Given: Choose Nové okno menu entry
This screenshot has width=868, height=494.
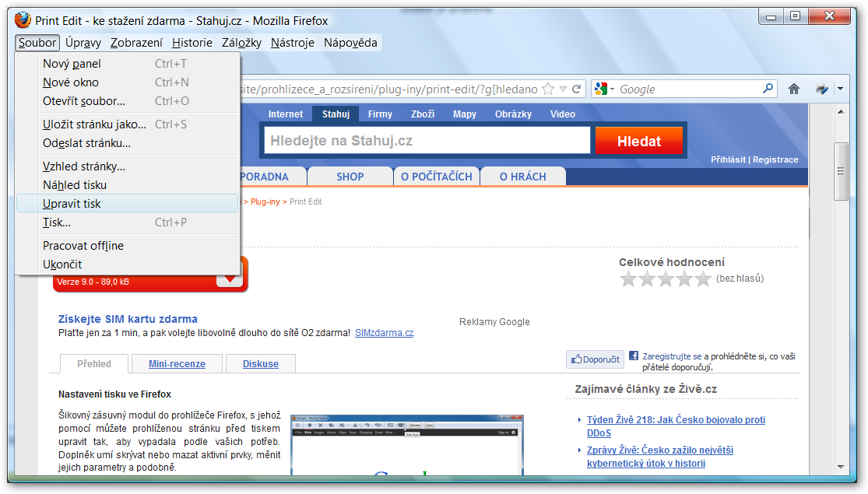Looking at the screenshot, I should pos(128,82).
